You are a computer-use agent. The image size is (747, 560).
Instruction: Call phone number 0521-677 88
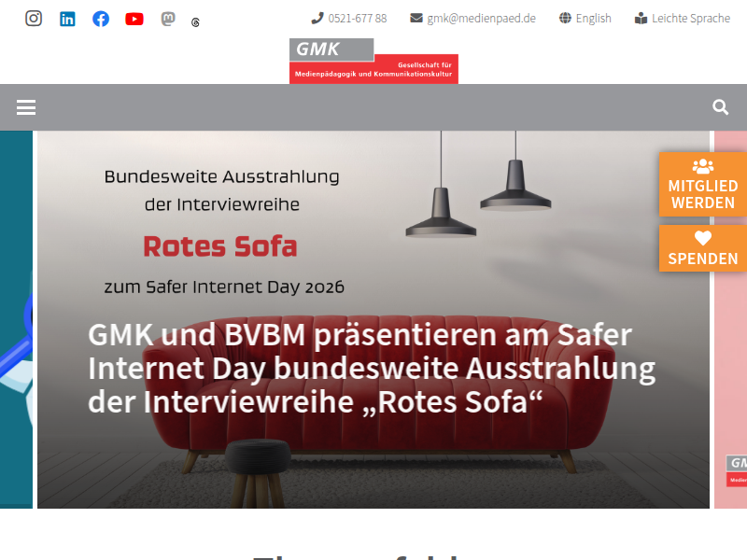pos(349,19)
